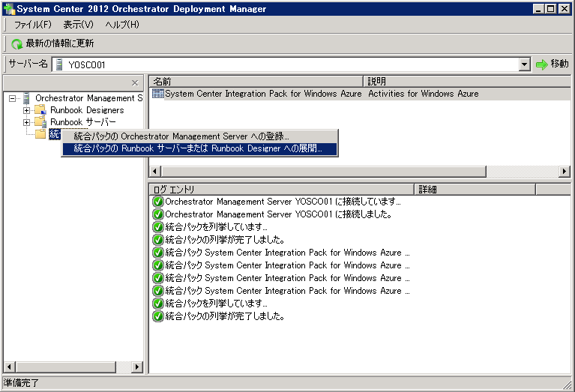Click the ログ エントリ column header

pos(282,189)
